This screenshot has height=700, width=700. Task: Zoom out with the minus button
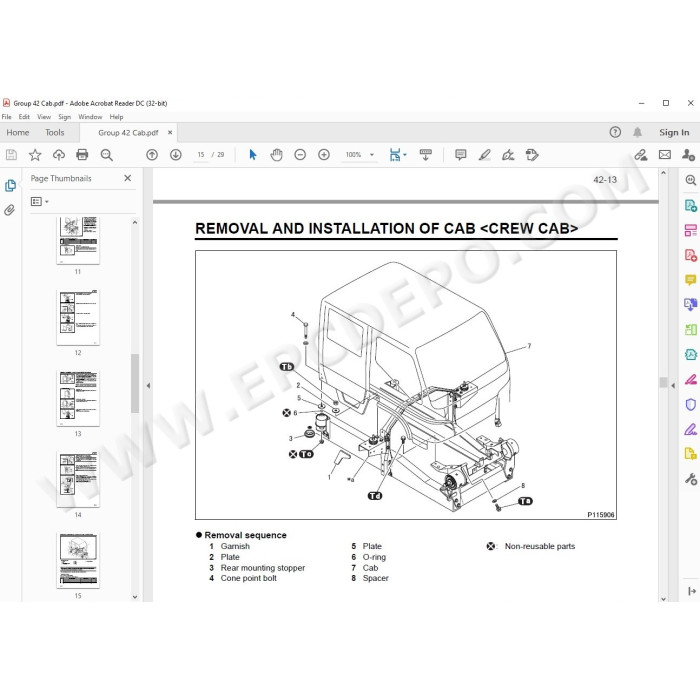click(300, 155)
